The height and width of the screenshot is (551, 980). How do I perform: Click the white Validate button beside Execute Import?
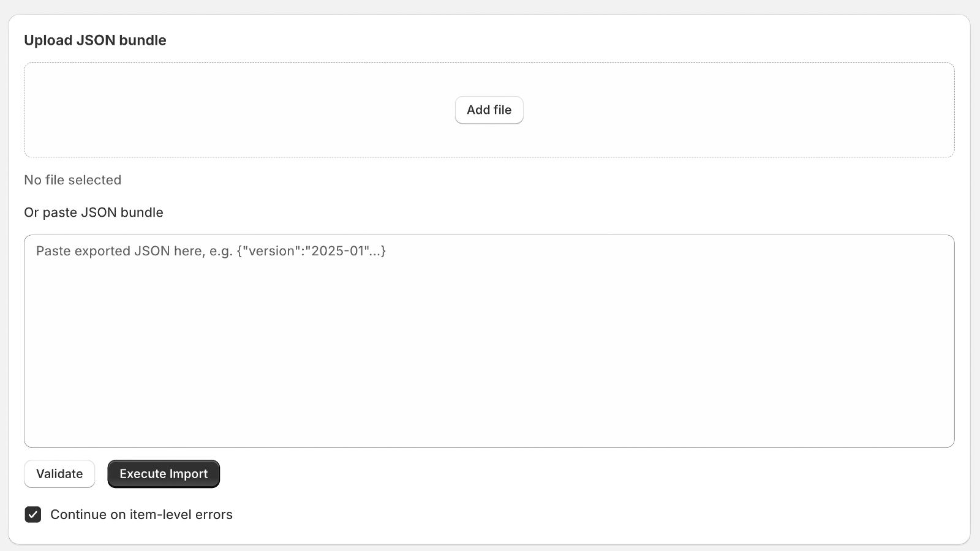[x=59, y=474]
